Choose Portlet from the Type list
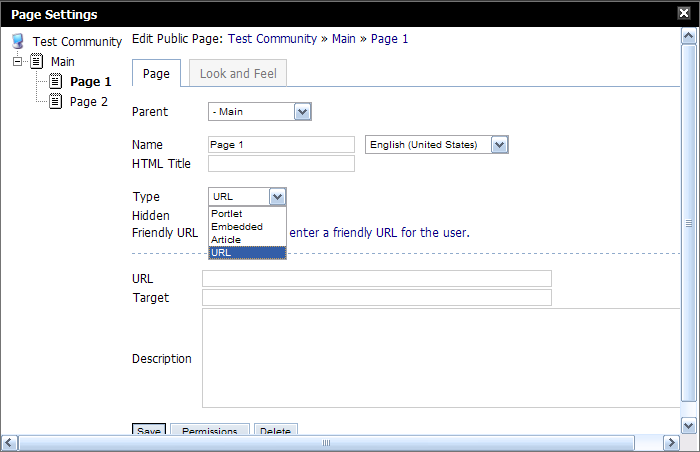The image size is (700, 452). click(247, 213)
